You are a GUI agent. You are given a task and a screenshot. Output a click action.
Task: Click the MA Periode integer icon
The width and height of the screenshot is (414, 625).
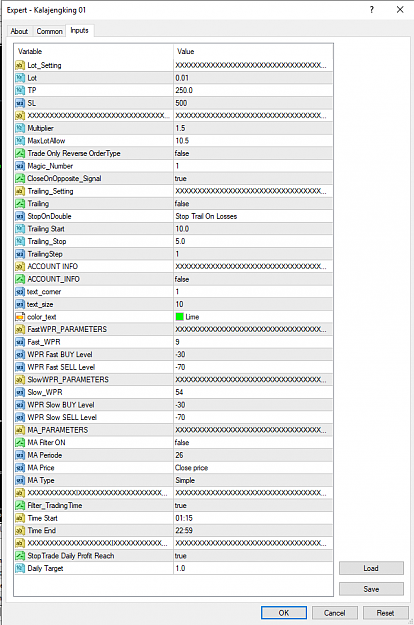click(20, 455)
